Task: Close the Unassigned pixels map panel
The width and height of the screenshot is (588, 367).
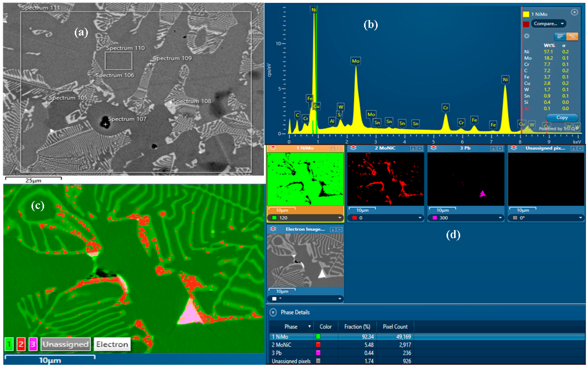Action: pos(580,148)
